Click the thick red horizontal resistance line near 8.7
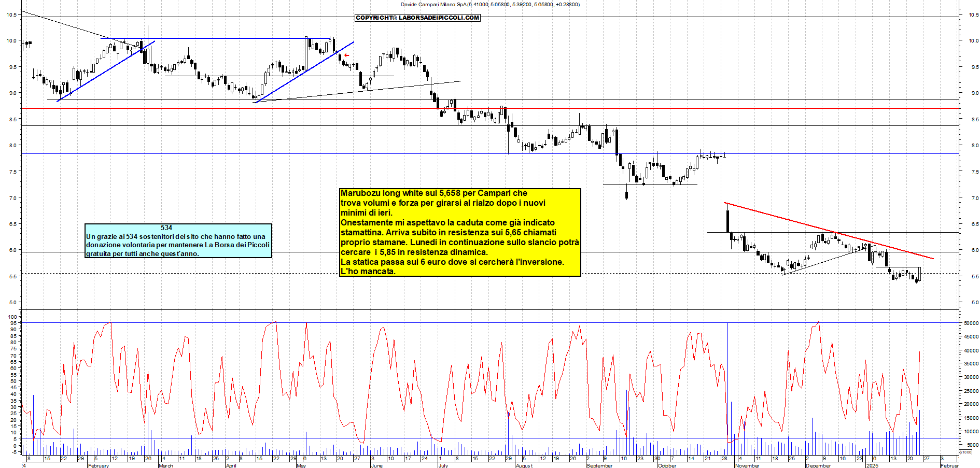 click(x=490, y=108)
